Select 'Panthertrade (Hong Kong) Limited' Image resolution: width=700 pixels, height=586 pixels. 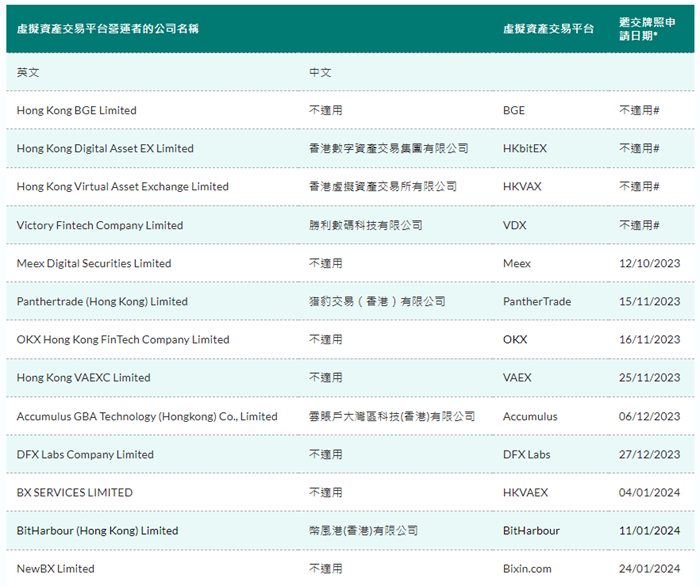point(102,301)
